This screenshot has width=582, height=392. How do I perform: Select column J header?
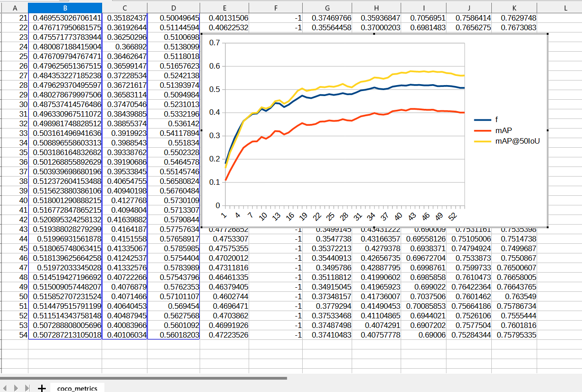point(469,8)
